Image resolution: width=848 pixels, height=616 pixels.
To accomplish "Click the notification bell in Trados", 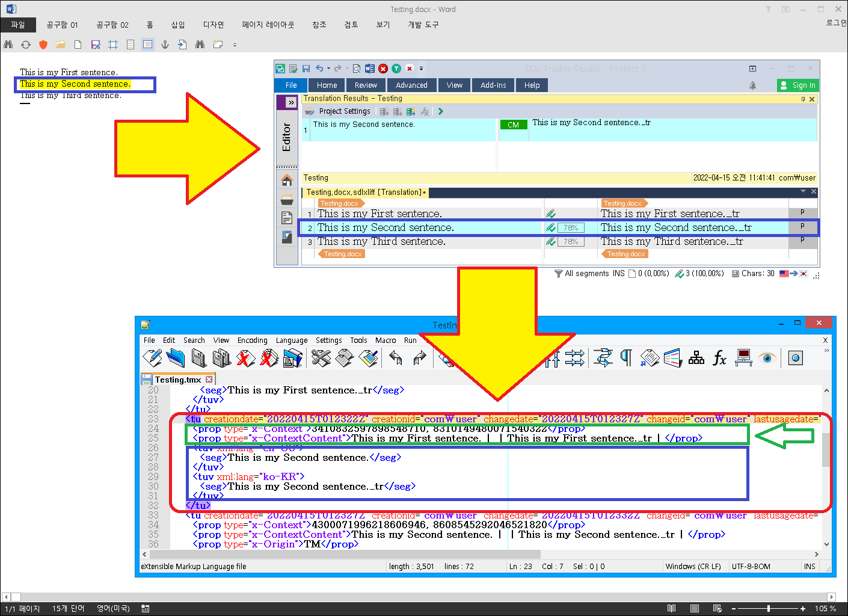I will pos(752,85).
